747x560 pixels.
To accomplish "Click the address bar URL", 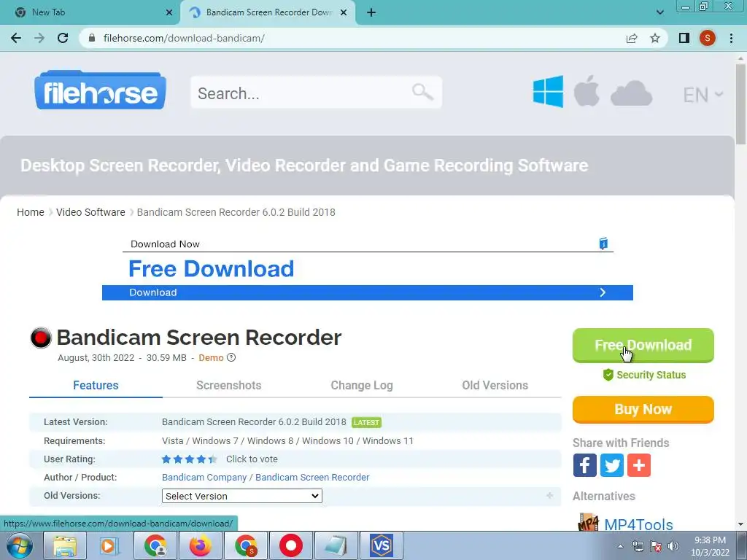I will click(184, 38).
